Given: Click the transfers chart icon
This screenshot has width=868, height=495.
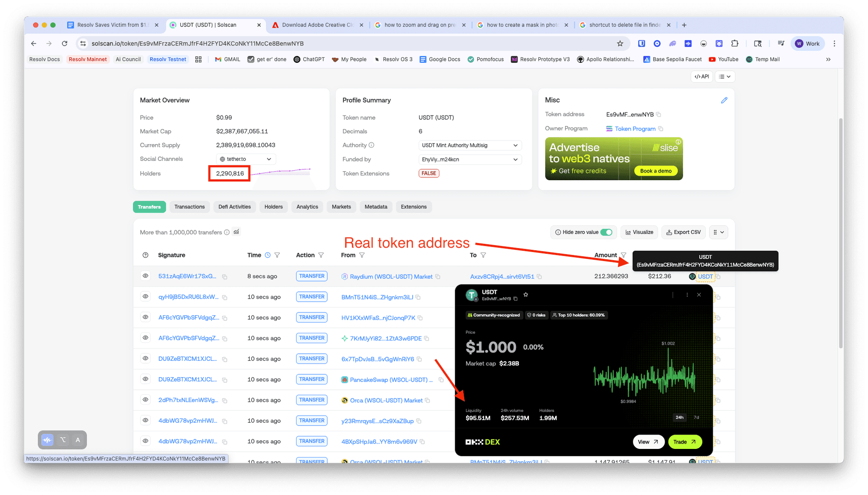Looking at the screenshot, I should click(x=236, y=232).
